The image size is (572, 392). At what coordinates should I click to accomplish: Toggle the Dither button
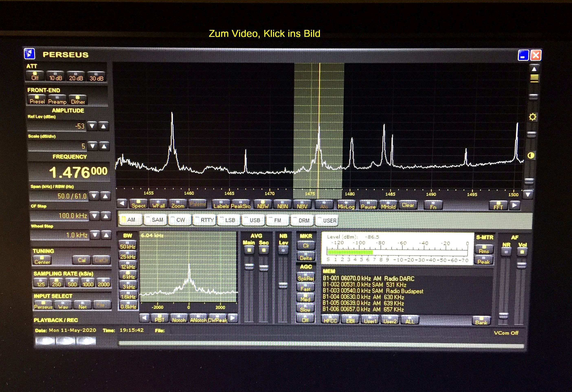coord(78,100)
